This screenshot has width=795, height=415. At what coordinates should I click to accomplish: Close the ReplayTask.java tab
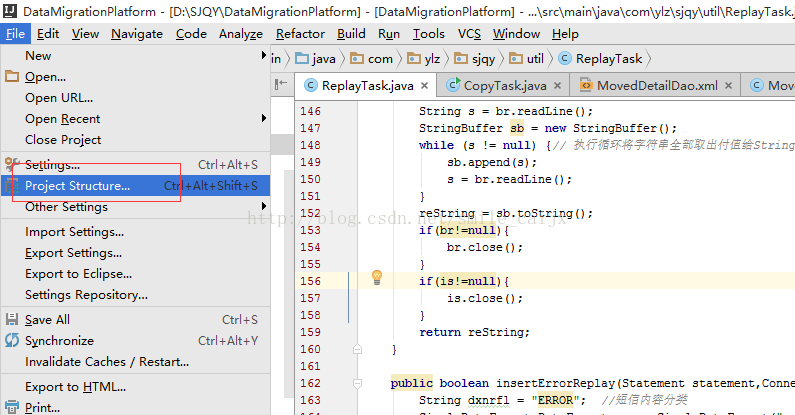point(425,86)
